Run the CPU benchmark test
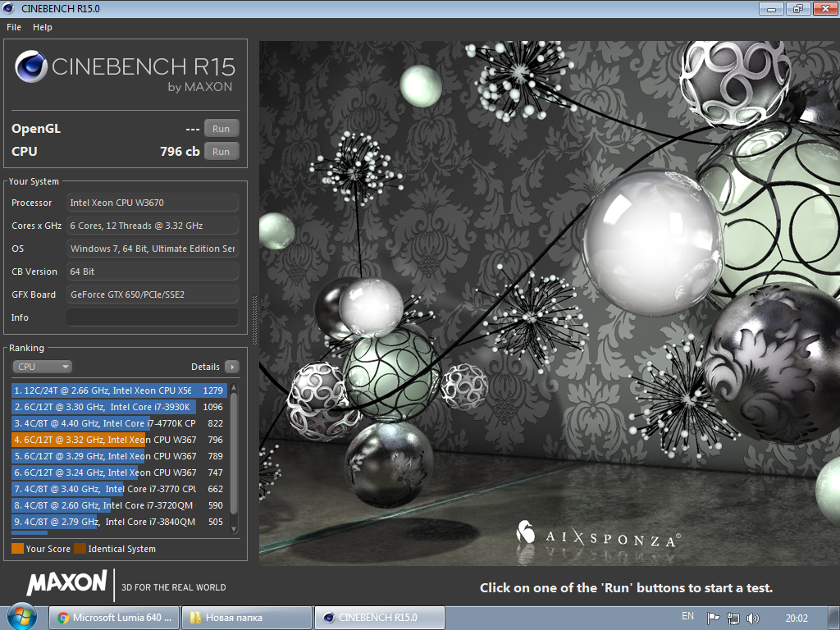840x630 pixels. tap(221, 152)
